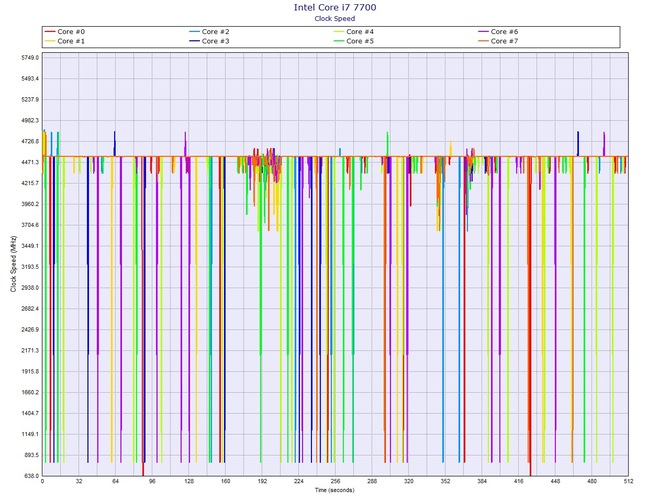Click the y-axis value "4982.3"
Image resolution: width=670 pixels, height=502 pixels.
coord(30,120)
